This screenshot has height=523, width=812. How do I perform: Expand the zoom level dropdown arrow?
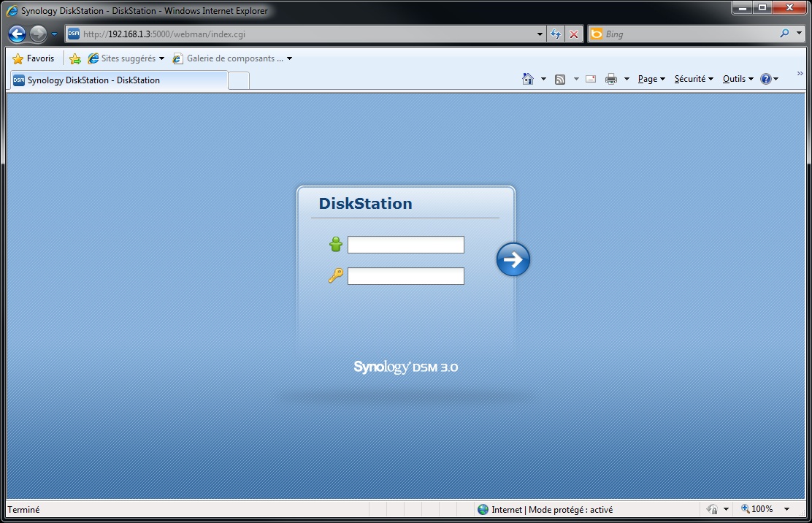click(786, 510)
